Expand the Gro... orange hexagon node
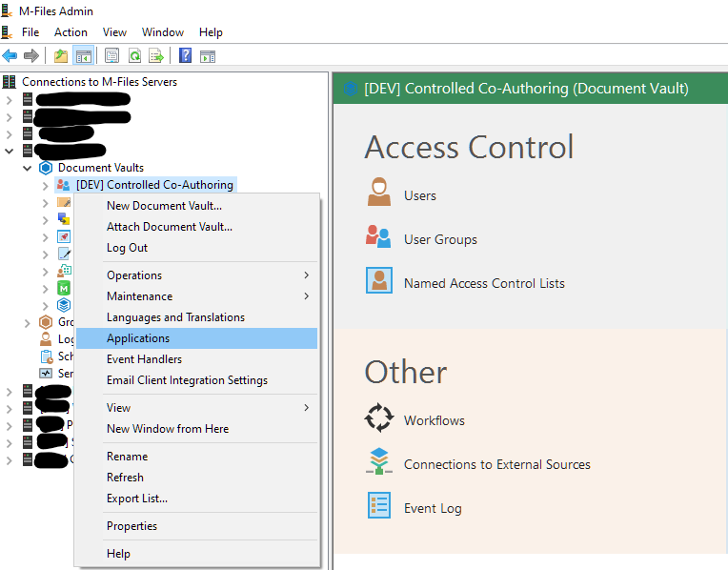Viewport: 728px width, 570px height. (28, 323)
